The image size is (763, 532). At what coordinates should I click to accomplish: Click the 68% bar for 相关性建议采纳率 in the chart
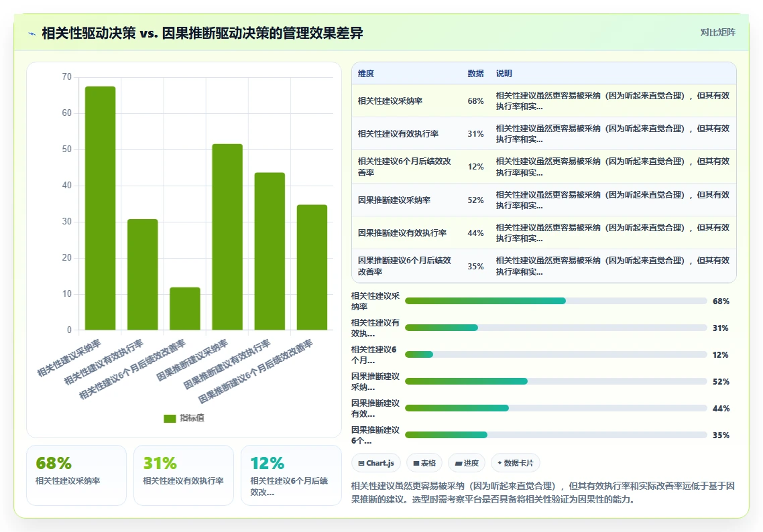click(x=101, y=208)
